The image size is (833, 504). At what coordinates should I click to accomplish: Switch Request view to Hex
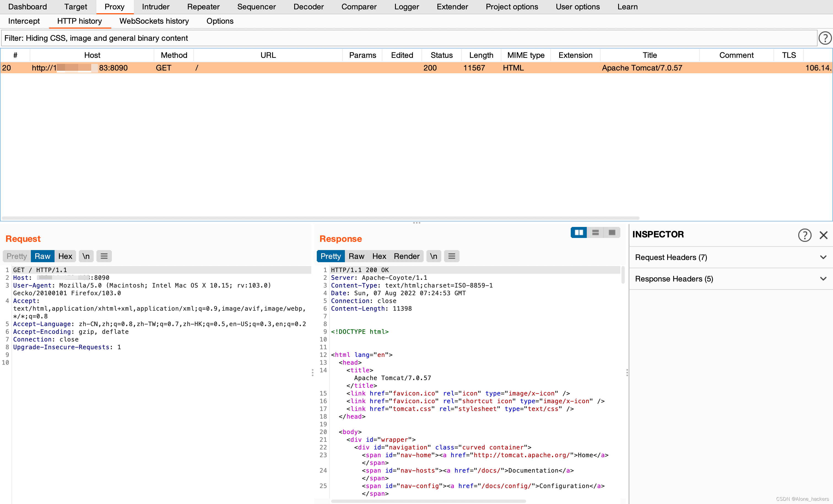[x=65, y=256]
